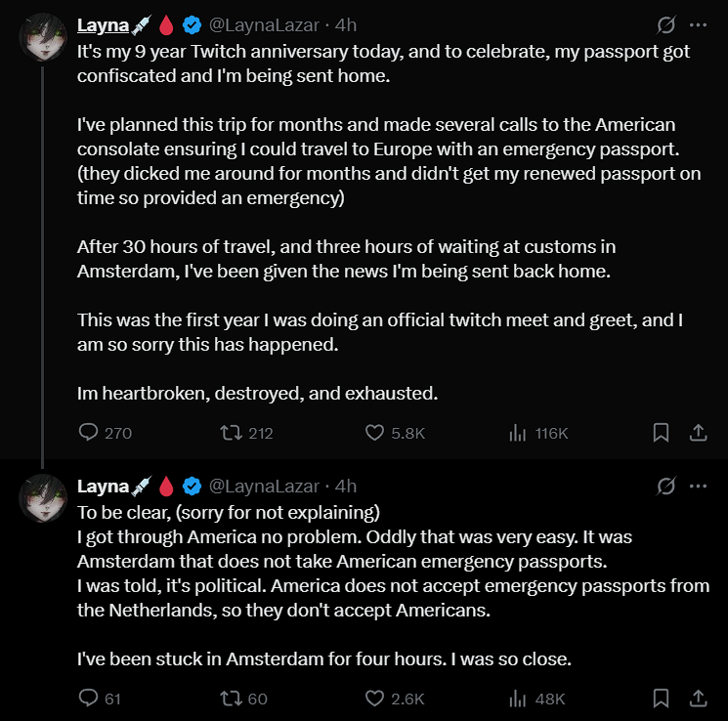The width and height of the screenshot is (728, 721).
Task: Open the 4h timestamp of second tweet
Action: [x=346, y=486]
